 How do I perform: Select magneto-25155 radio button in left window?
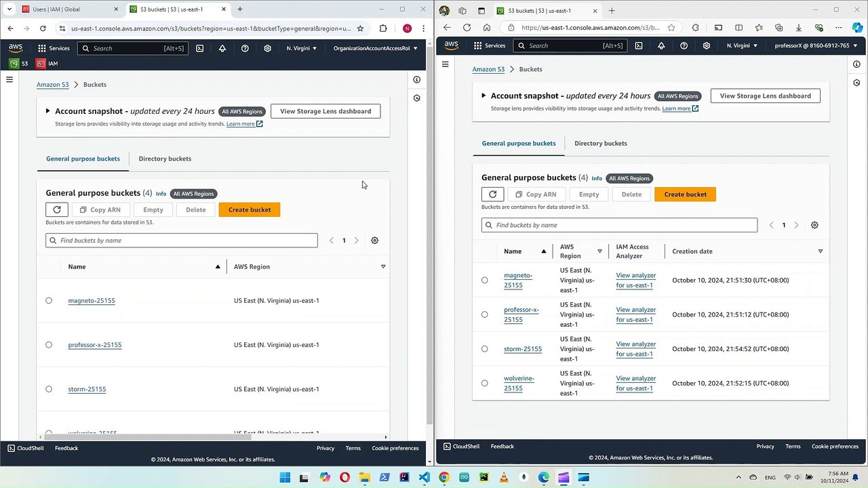[49, 301]
